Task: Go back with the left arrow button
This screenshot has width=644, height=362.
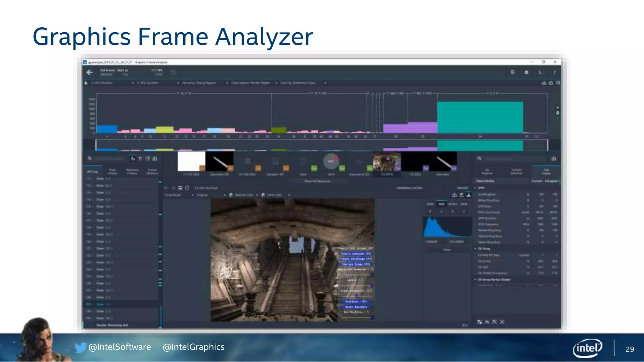Action: 90,73
